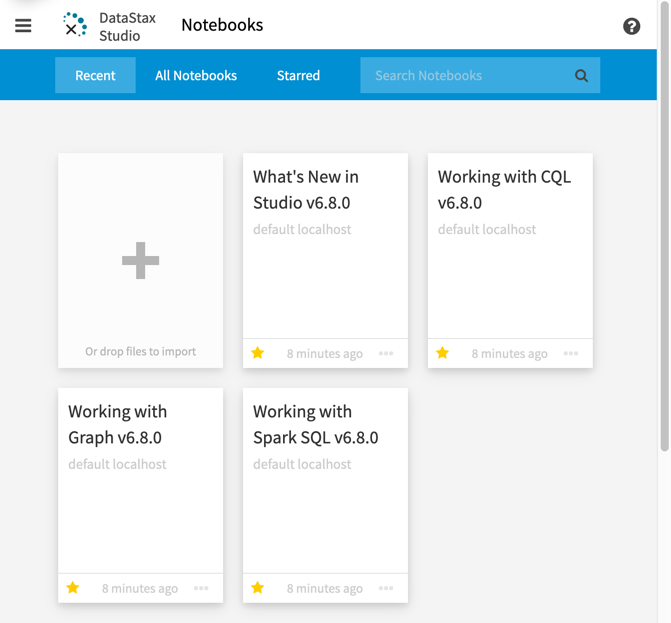This screenshot has width=671, height=623.
Task: Open the Working with Graph v6.8.0 notebook
Action: pos(117,424)
